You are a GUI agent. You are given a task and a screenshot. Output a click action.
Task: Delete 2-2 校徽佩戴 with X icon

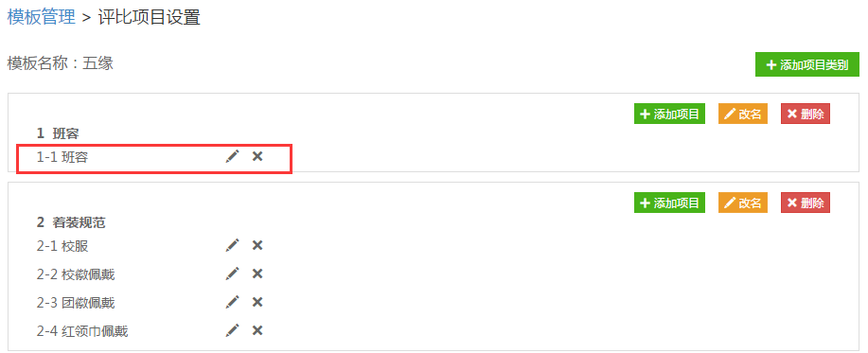(257, 274)
